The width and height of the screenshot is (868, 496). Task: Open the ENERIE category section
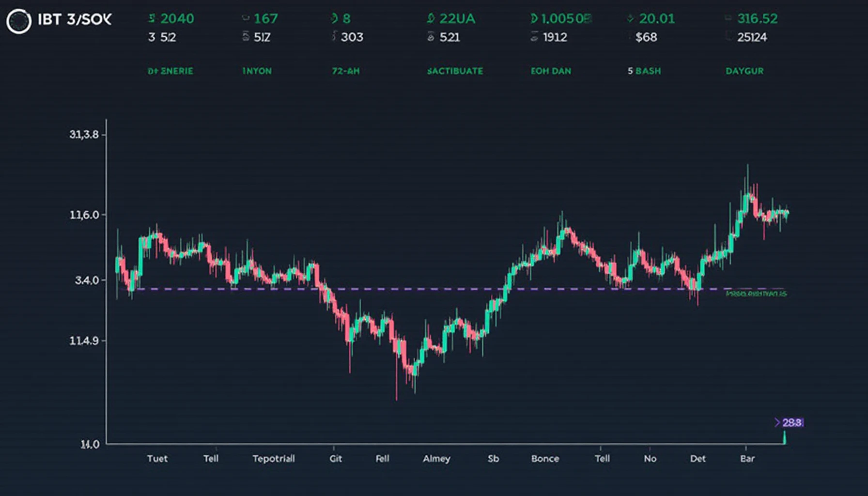(x=170, y=71)
